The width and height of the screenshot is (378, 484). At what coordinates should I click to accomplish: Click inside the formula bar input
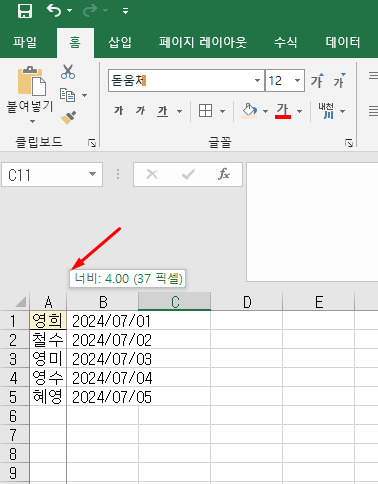pos(312,222)
